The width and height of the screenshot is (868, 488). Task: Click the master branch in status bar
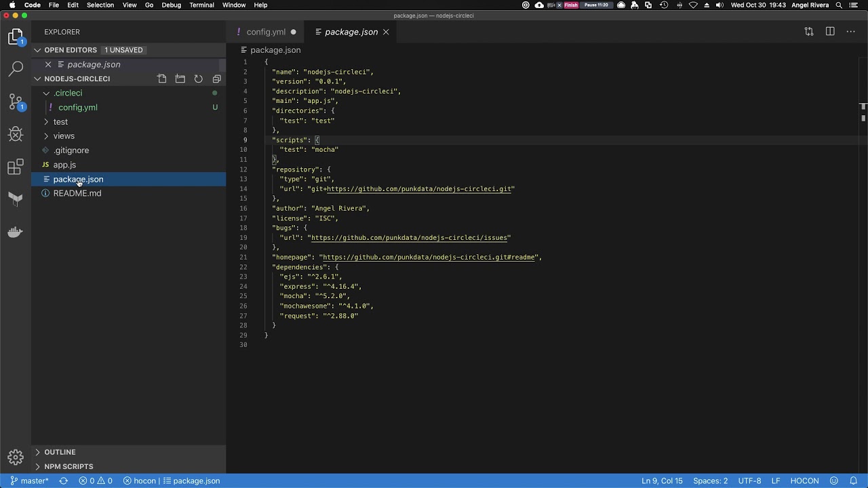29,481
